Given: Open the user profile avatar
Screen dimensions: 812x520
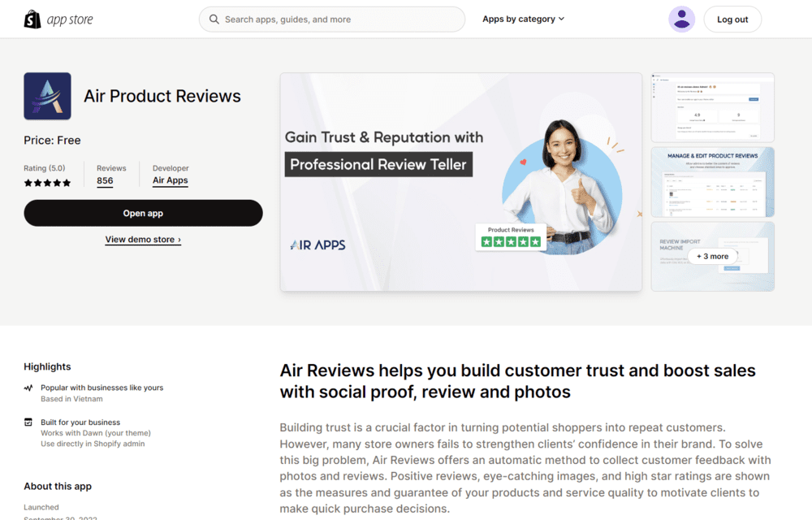Looking at the screenshot, I should pyautogui.click(x=681, y=19).
